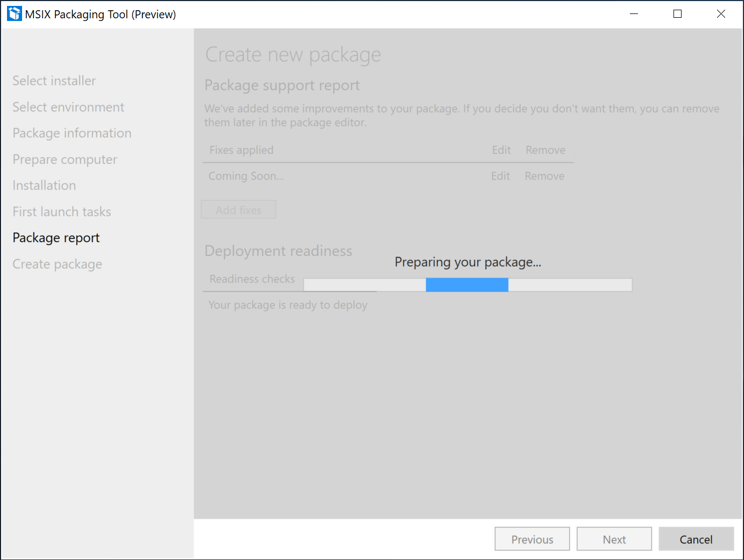The height and width of the screenshot is (560, 744).
Task: Open the Select environment step
Action: (68, 107)
